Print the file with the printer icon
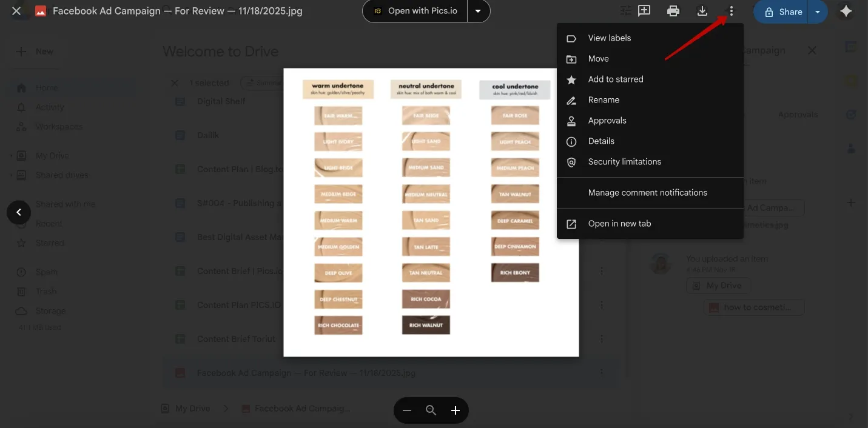 click(673, 11)
